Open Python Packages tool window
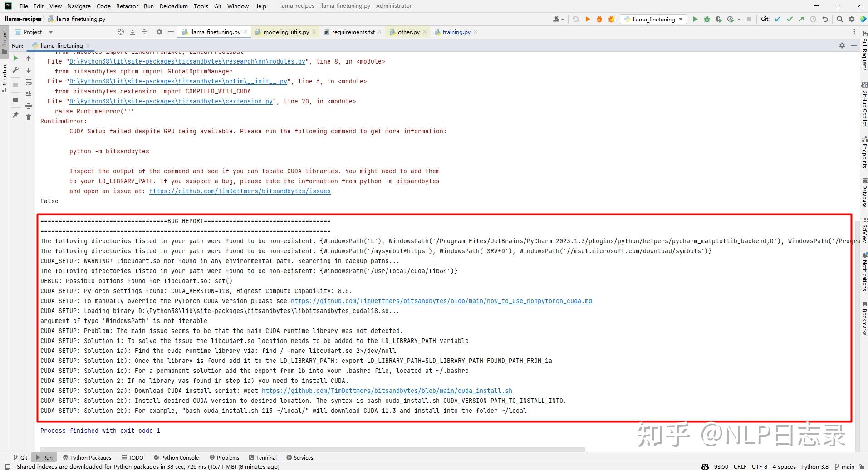Screen dimensions: 868x470 [x=87, y=457]
